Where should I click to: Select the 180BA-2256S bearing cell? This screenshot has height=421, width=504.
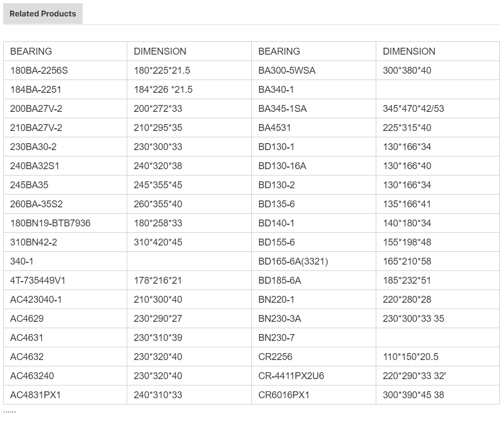(65, 71)
